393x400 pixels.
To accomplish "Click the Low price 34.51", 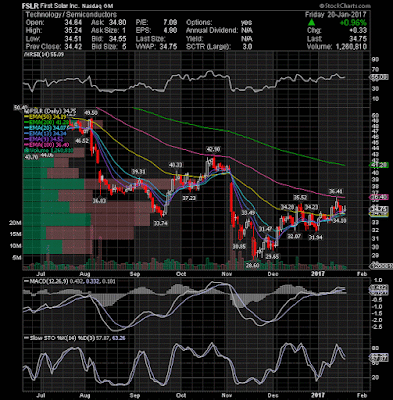I will coord(74,39).
